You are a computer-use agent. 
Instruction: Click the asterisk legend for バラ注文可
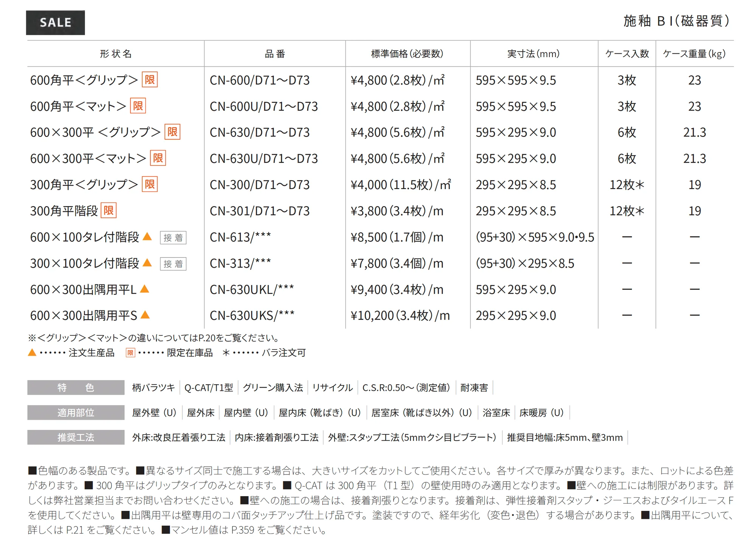226,353
